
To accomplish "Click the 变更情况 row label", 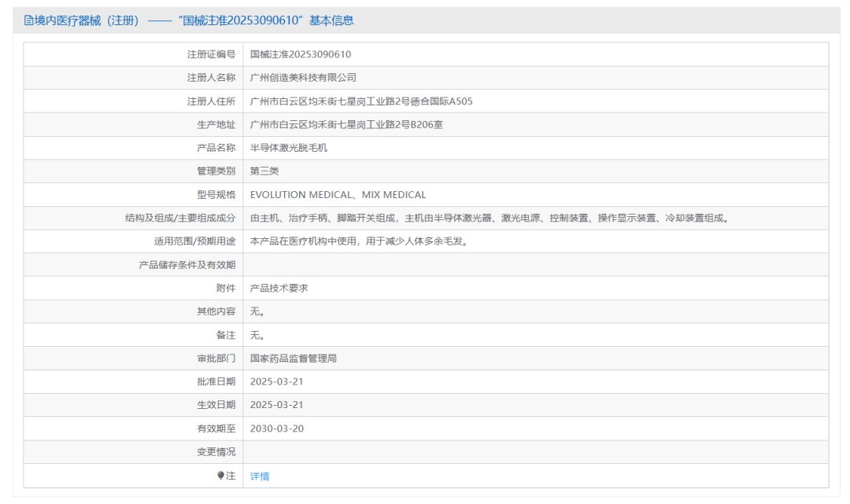I will (x=216, y=452).
